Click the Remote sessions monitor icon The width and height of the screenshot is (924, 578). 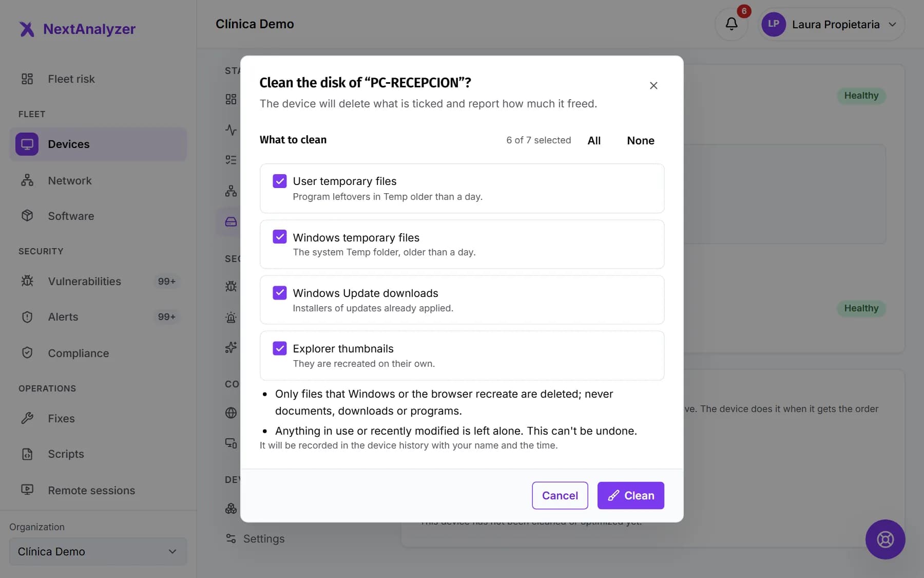pos(27,490)
